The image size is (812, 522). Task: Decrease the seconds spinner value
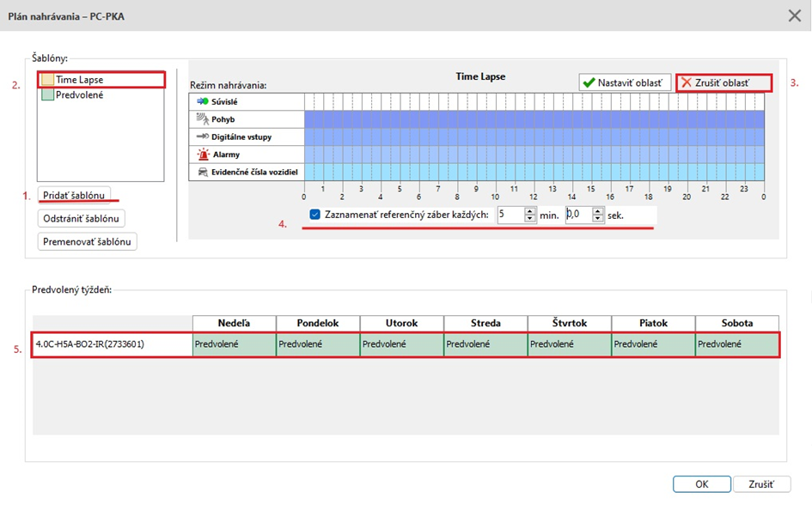[599, 219]
